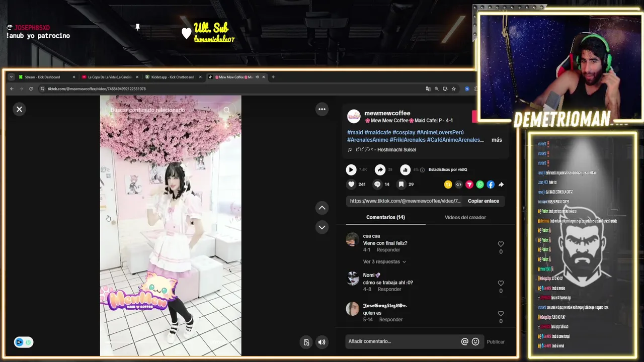Open comments via the speech bubble icon
644x362 pixels.
point(377,185)
